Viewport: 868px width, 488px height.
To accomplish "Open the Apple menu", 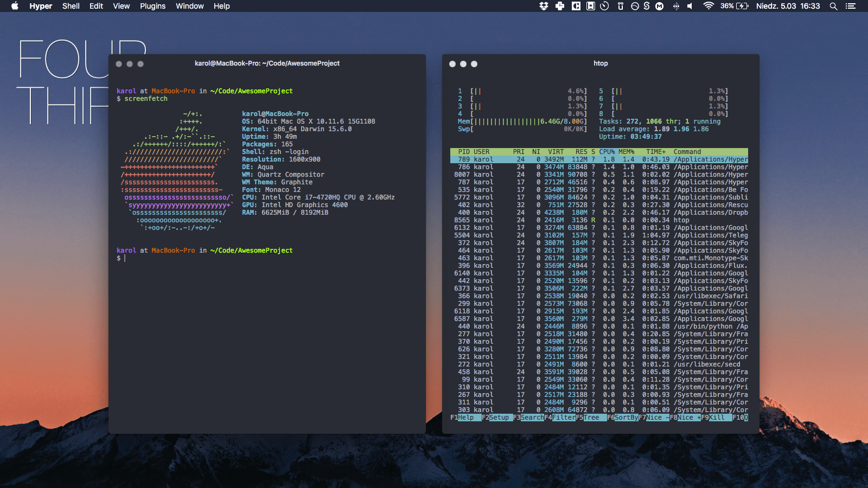I will click(15, 6).
